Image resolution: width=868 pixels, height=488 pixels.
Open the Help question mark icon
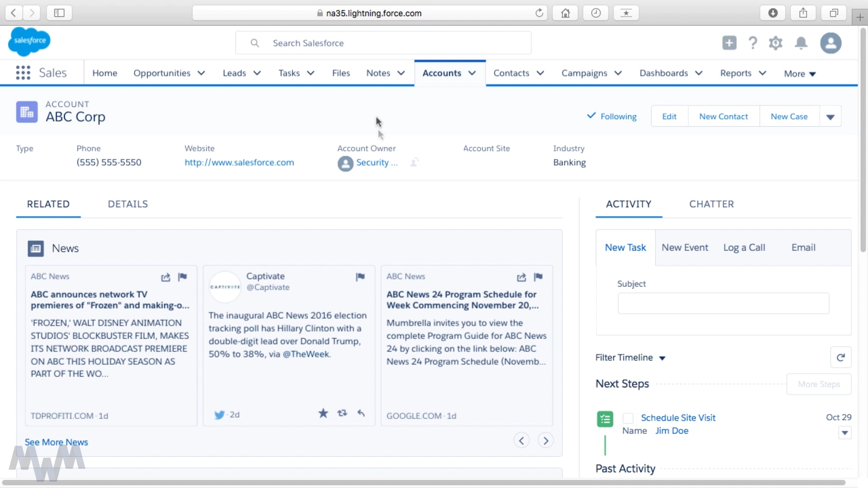pos(753,43)
